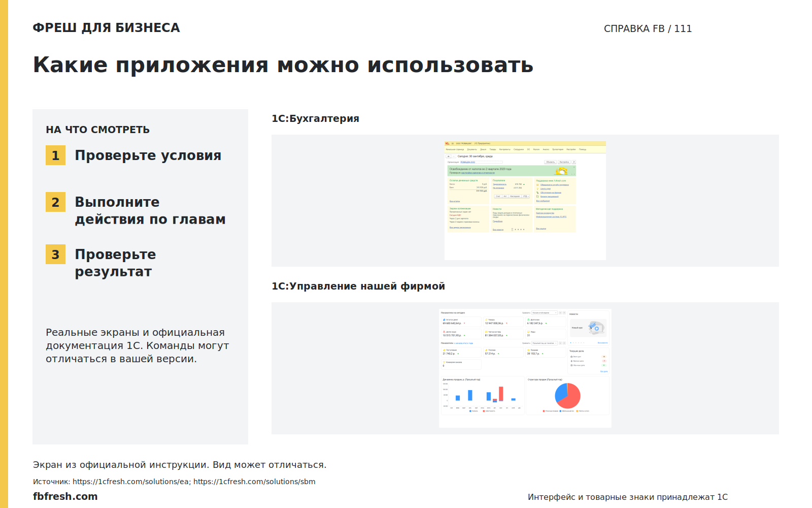812x508 pixels.
Task: Open the 1cfresh.com/solutions/ea source link
Action: pyautogui.click(x=131, y=482)
